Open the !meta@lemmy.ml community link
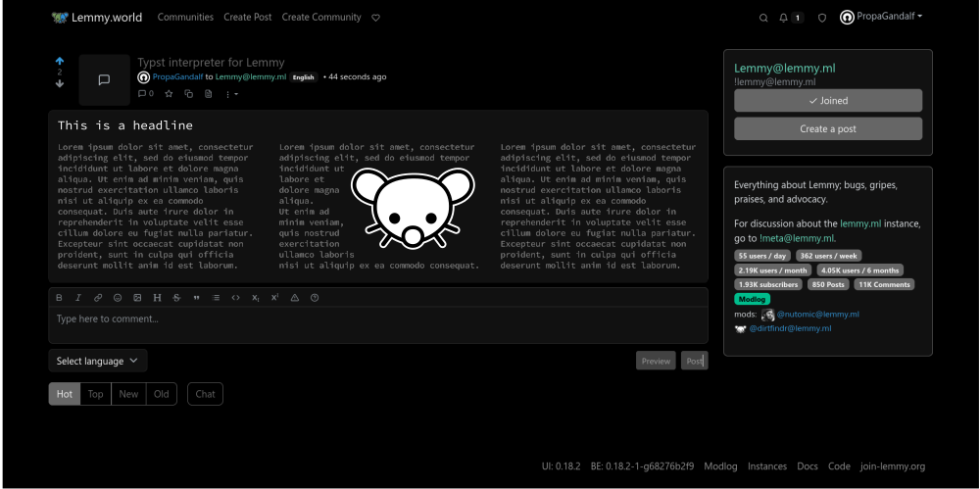This screenshot has width=980, height=489. [x=797, y=238]
